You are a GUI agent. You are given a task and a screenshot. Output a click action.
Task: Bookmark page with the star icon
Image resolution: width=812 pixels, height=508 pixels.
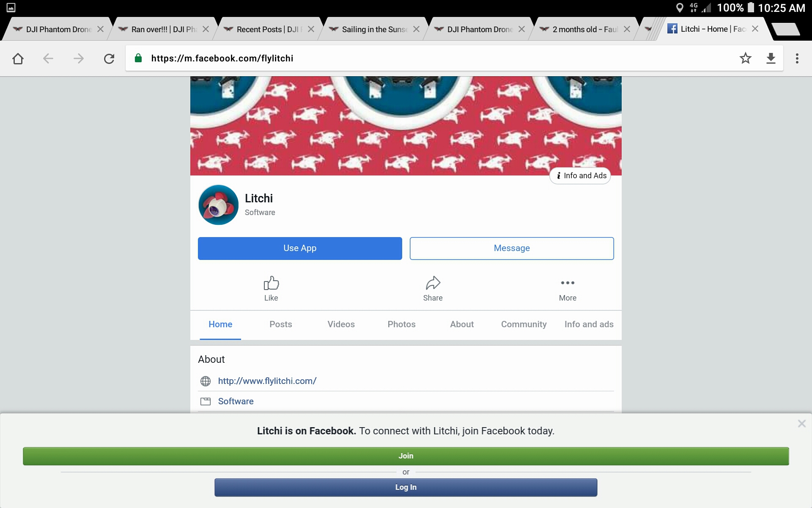tap(746, 58)
